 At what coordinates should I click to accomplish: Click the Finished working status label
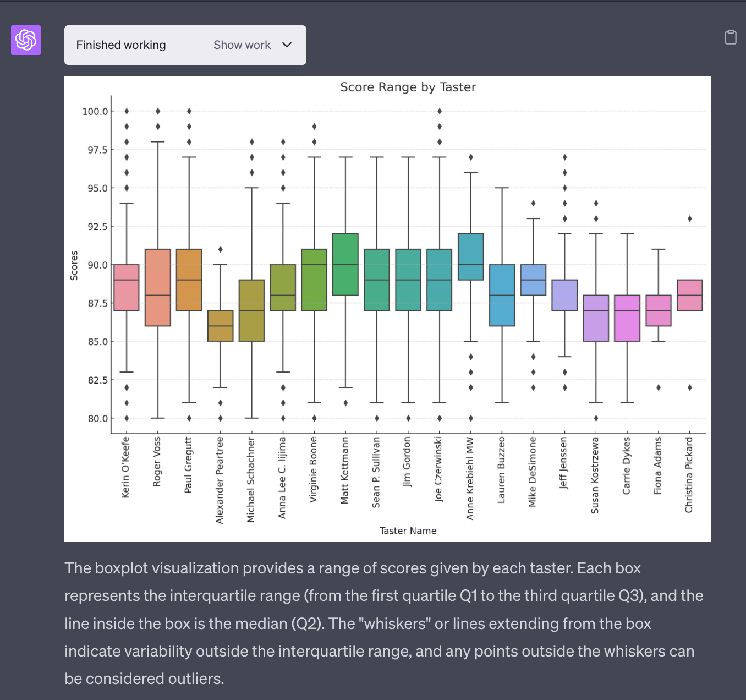pos(121,45)
